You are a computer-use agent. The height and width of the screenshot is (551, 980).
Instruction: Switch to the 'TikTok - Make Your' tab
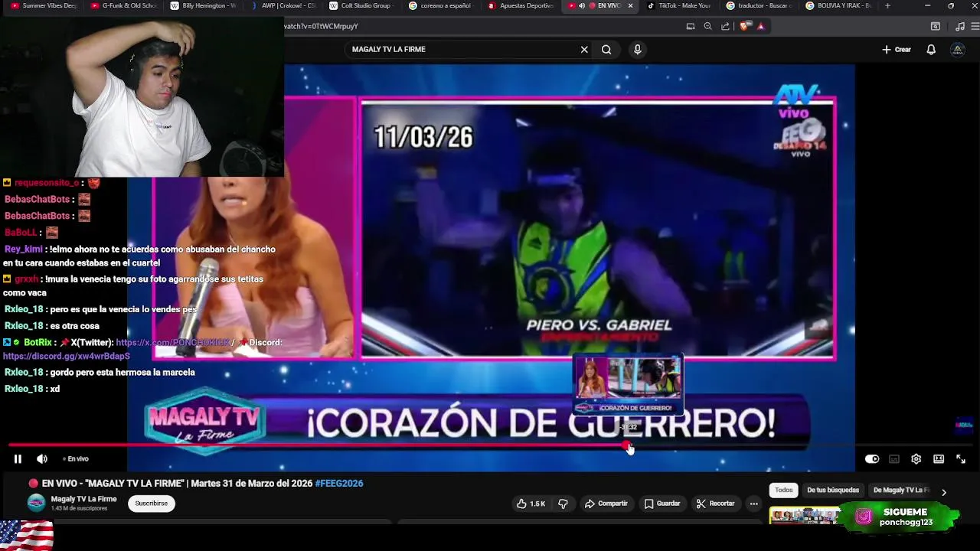tap(679, 5)
